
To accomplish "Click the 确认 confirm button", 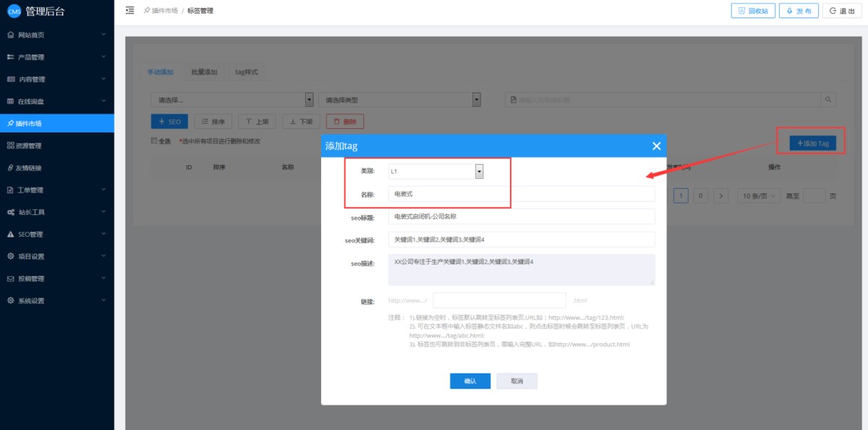I will [x=470, y=381].
